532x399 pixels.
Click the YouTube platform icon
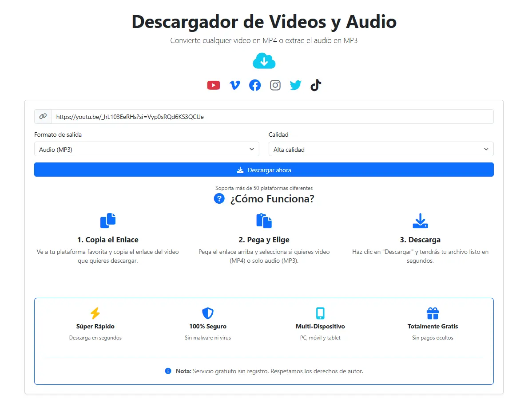point(214,85)
